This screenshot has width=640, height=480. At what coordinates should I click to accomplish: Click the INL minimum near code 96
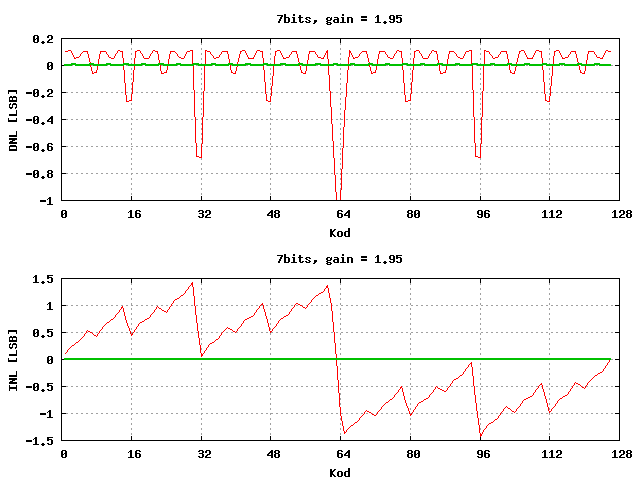tap(480, 437)
